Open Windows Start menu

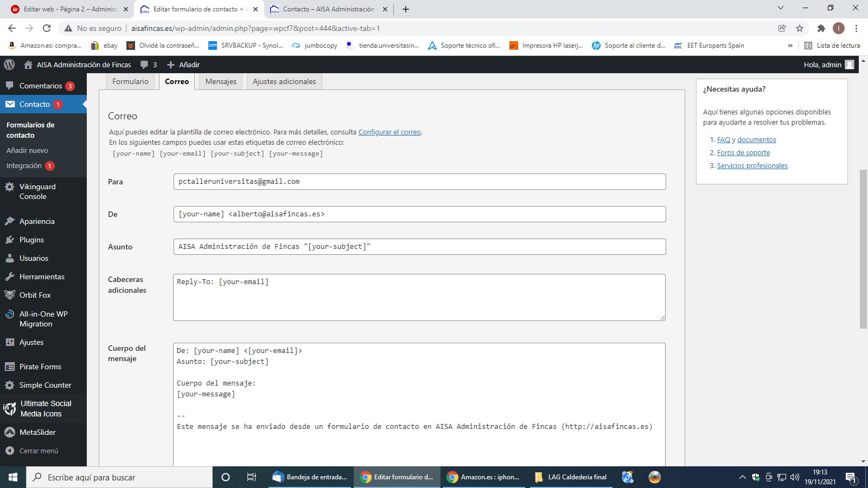point(13,477)
